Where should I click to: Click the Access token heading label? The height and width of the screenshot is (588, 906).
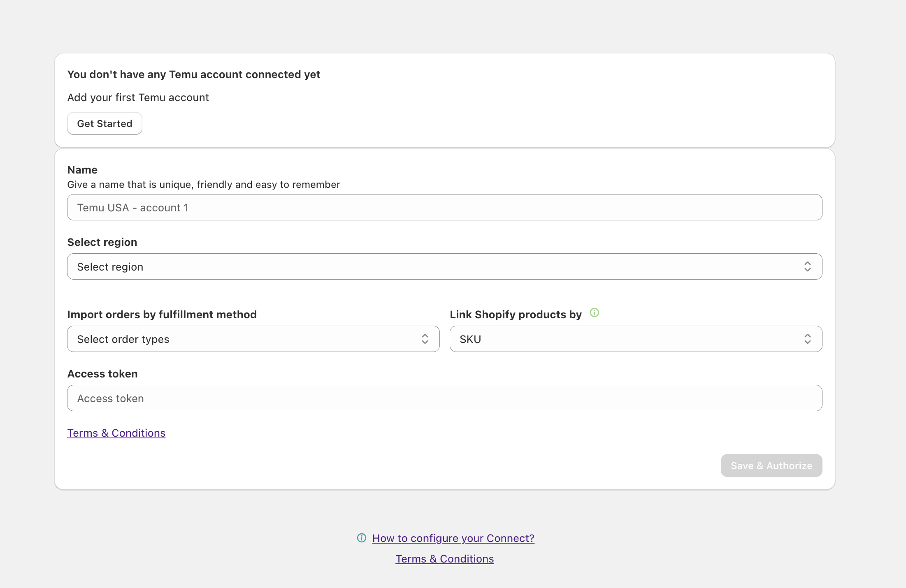tap(102, 374)
